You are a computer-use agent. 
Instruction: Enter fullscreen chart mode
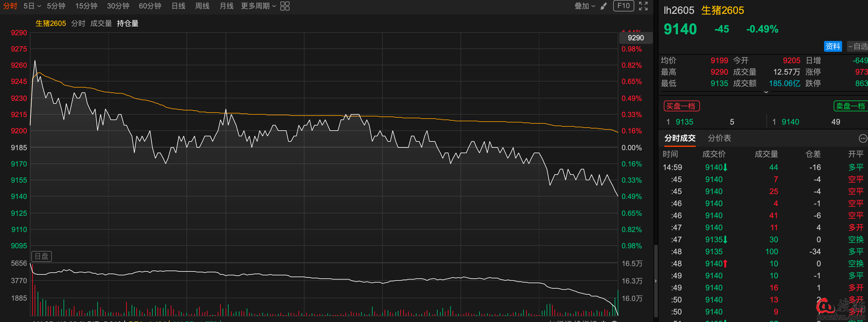click(x=643, y=6)
